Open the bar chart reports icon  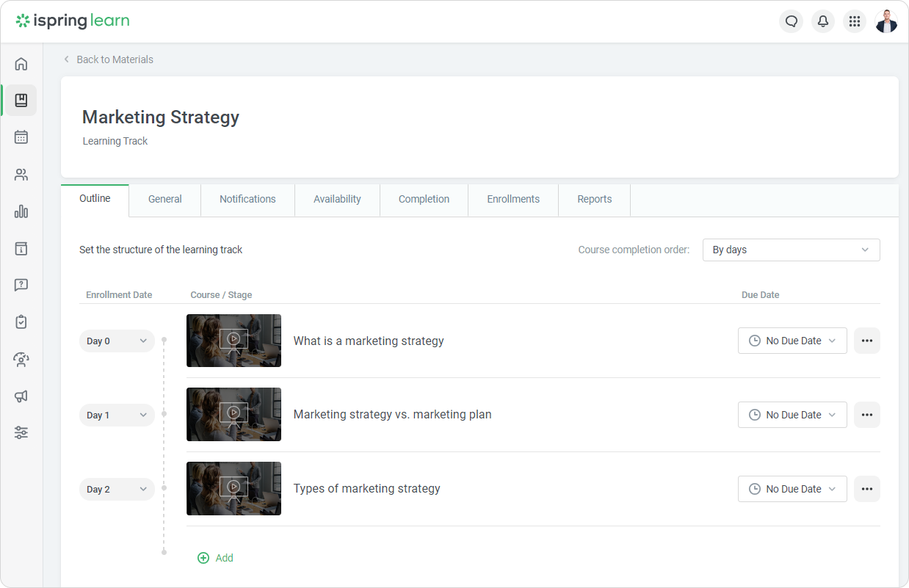[x=21, y=211]
